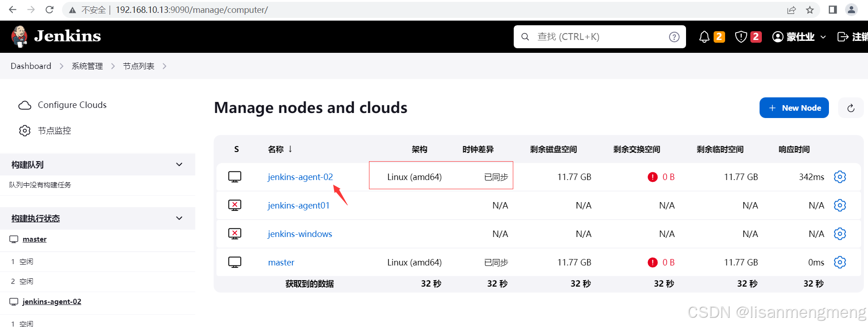Viewport: 868px width, 327px height.
Task: Click the browser share page icon
Action: [x=791, y=10]
